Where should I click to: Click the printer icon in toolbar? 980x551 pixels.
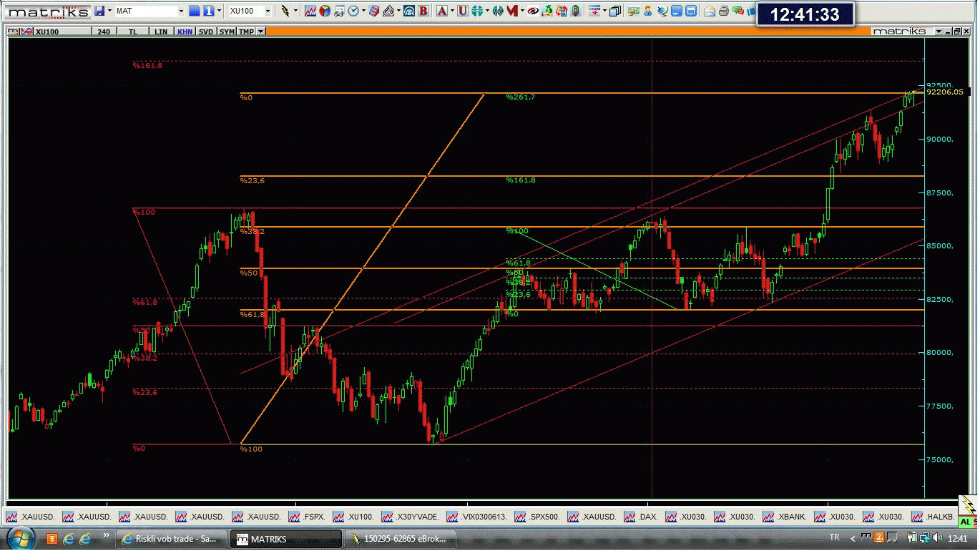[723, 11]
